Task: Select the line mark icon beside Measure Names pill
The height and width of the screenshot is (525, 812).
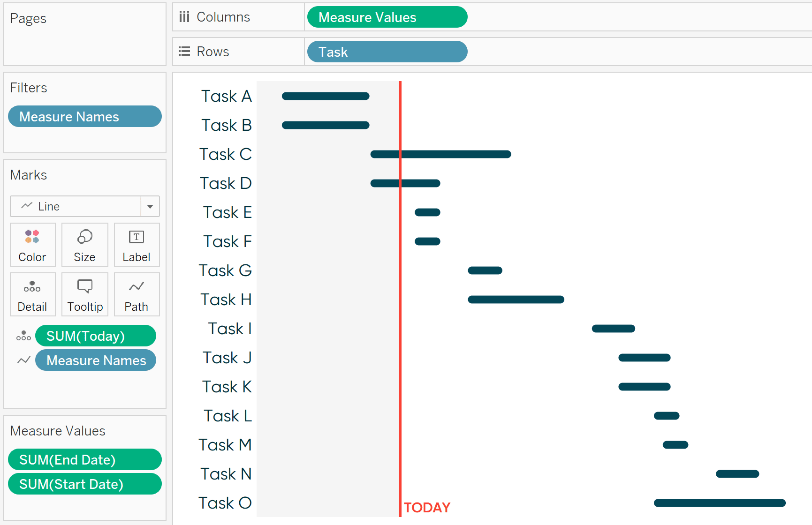Action: [x=23, y=360]
